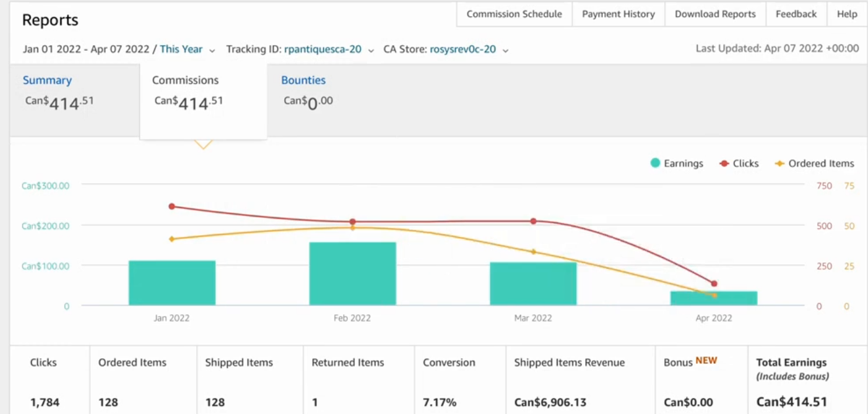Click the Clicks total 1,784
868x414 pixels.
click(45, 402)
